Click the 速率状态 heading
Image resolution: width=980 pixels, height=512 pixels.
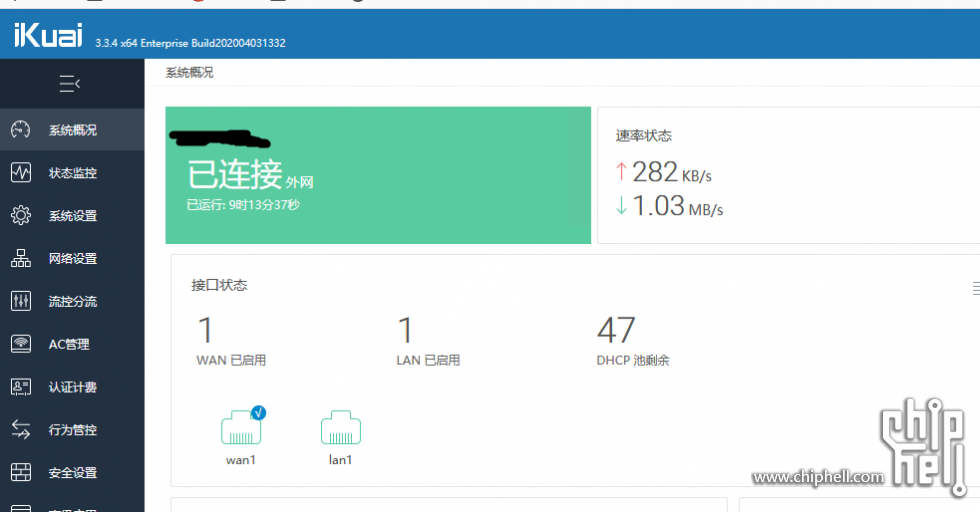click(x=644, y=136)
